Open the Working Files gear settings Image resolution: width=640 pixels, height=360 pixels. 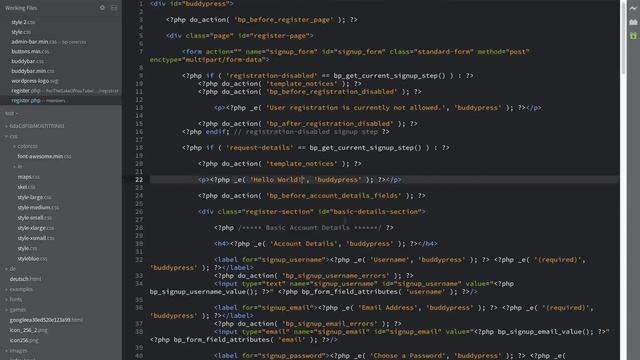pos(102,8)
